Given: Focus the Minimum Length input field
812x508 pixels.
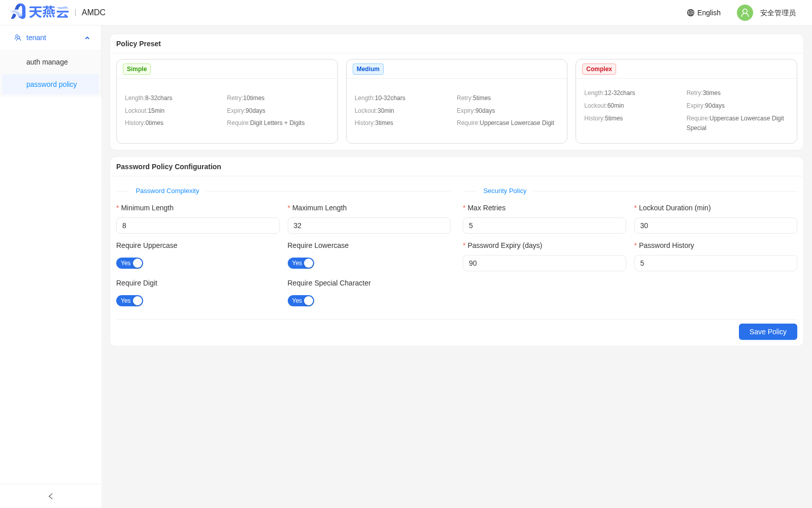Looking at the screenshot, I should click(x=198, y=226).
